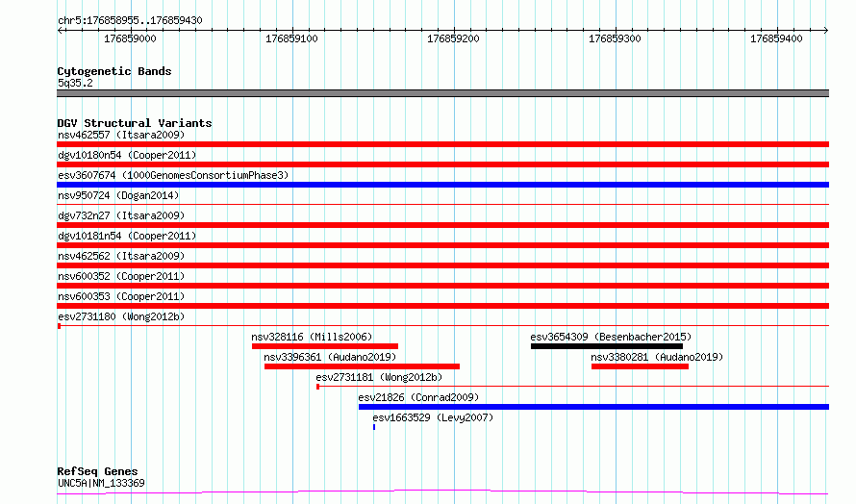
Task: Open variant dgv10180n54 (Cooper2011) label
Action: coord(127,155)
